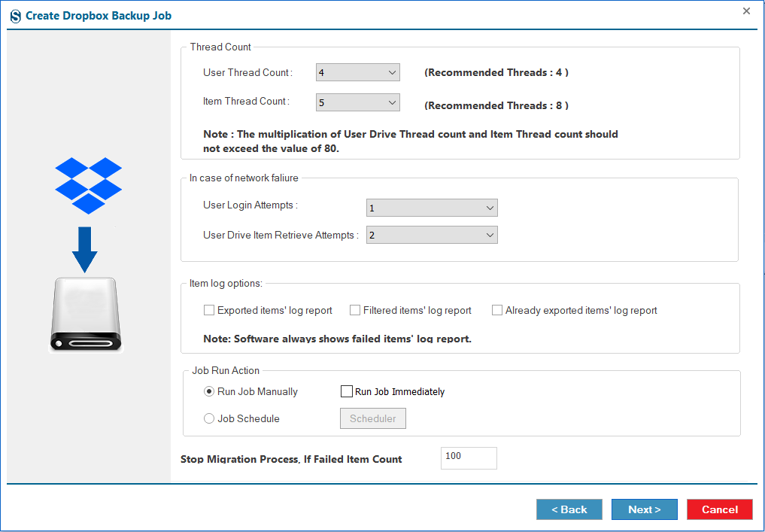Close the Create Dropbox Backup Job dialog
The width and height of the screenshot is (765, 532).
coord(746,11)
